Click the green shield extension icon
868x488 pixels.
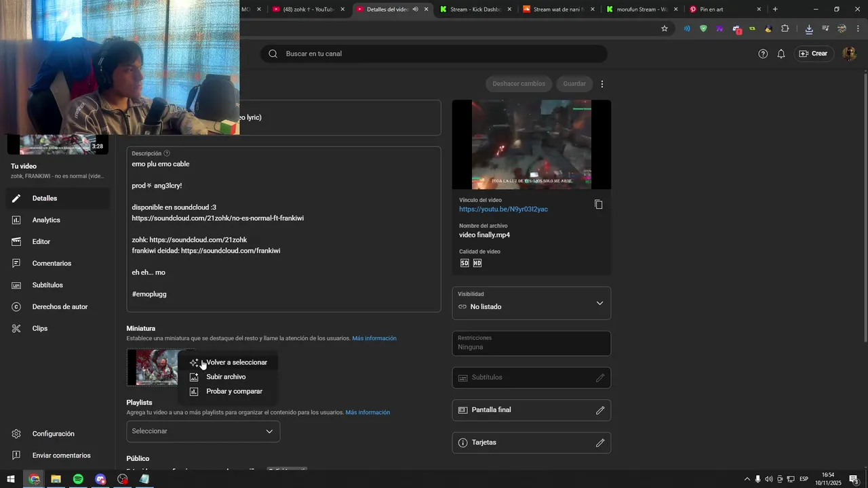point(703,28)
